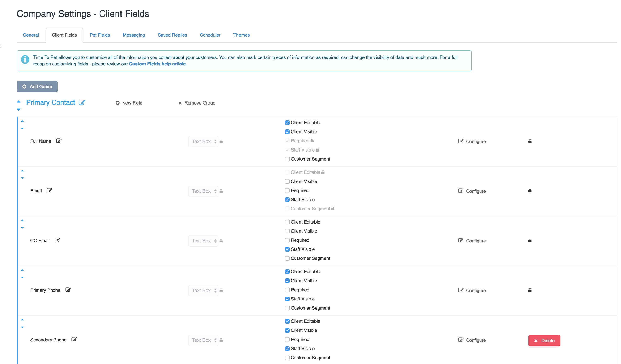Switch to the Pet Fields tab
This screenshot has height=364, width=621.
coord(100,35)
